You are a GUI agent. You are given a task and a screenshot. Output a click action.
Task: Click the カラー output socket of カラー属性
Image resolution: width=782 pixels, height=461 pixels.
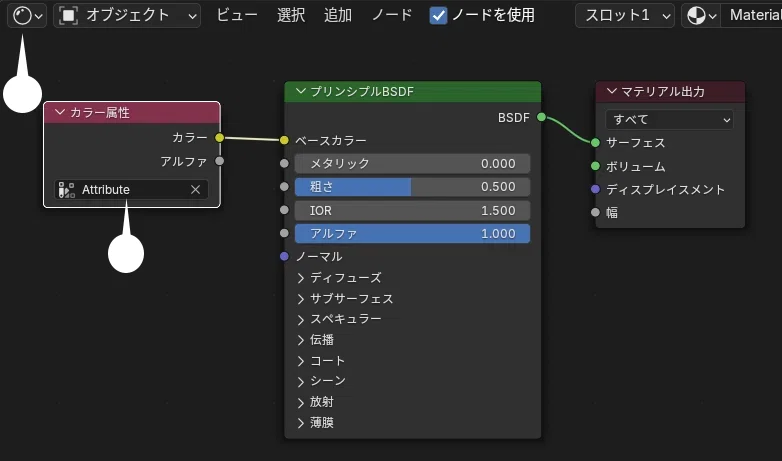219,137
